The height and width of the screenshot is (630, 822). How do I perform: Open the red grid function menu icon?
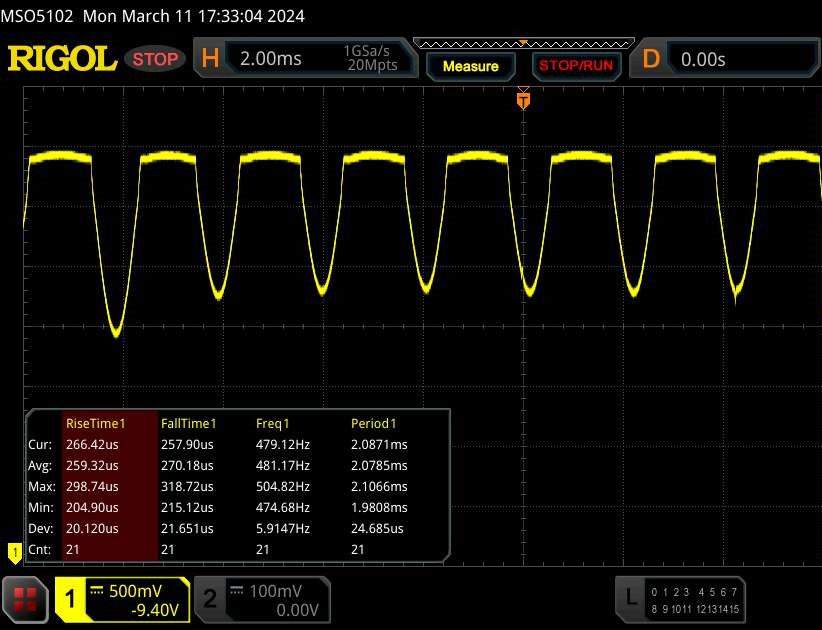coord(25,600)
